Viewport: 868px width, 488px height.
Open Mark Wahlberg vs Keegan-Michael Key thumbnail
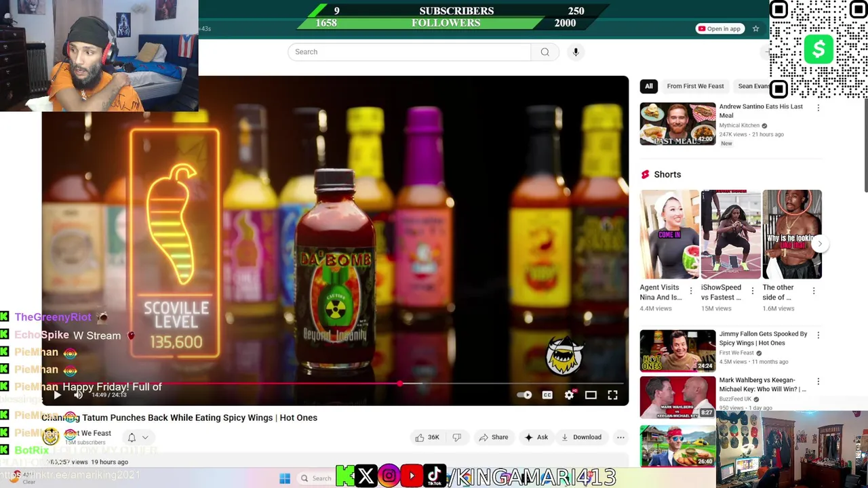[677, 396]
